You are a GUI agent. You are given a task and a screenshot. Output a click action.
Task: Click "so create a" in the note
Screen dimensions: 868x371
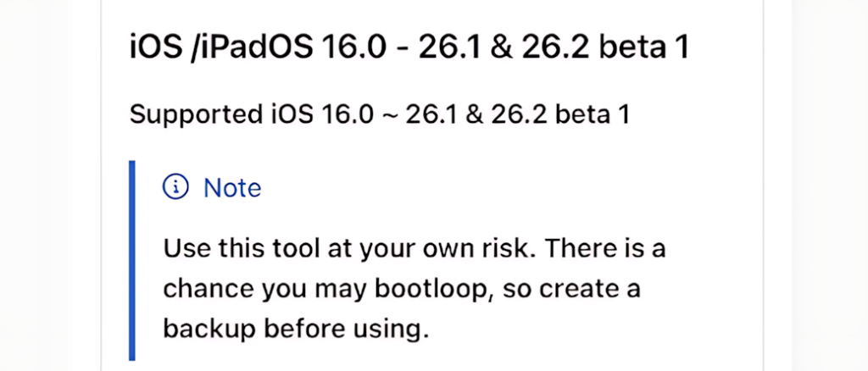(x=572, y=290)
